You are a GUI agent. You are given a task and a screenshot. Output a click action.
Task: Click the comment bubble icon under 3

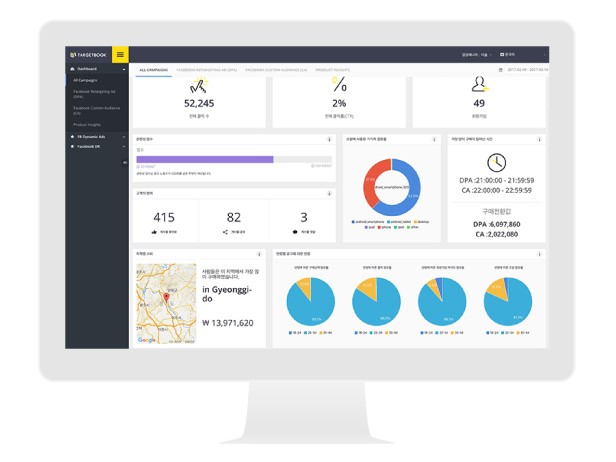[295, 231]
